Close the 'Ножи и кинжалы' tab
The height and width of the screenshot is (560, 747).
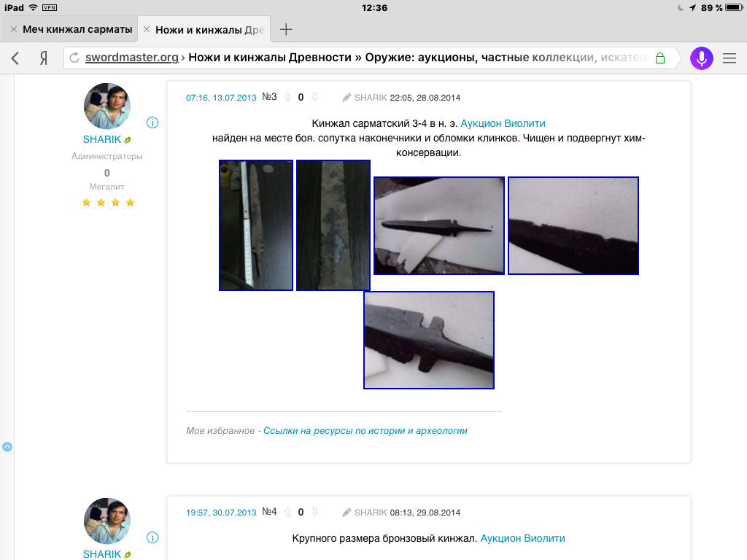tap(147, 29)
